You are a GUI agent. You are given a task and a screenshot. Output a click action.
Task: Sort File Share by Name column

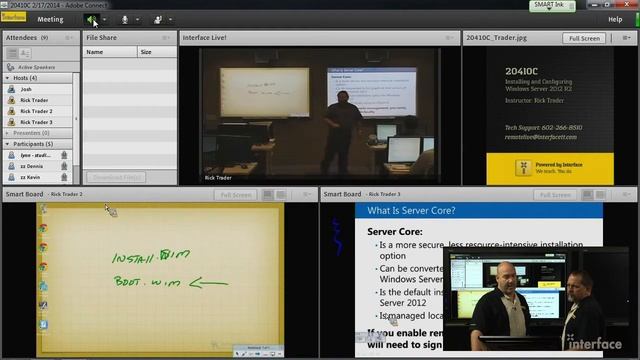110,52
